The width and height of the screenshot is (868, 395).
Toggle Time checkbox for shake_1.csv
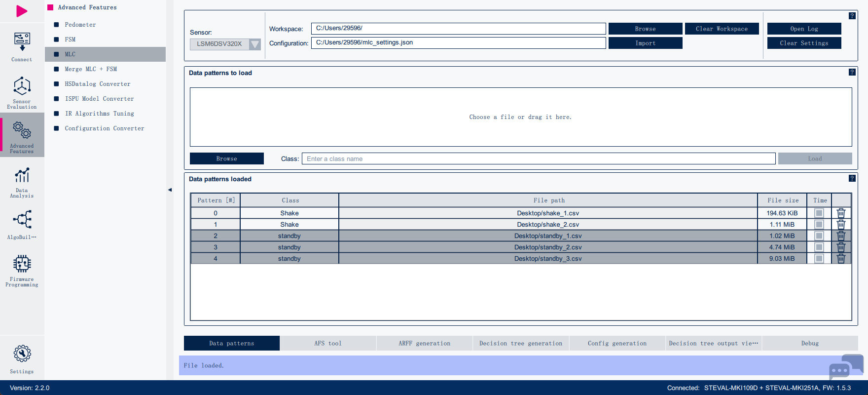pos(819,213)
